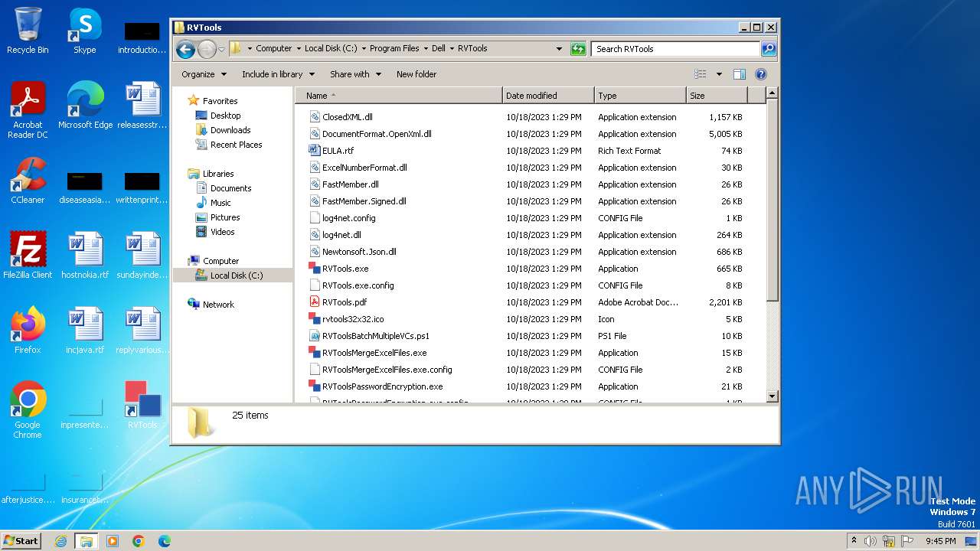Open Include in library dropdown
Screen dimensions: 980x551
pyautogui.click(x=278, y=74)
